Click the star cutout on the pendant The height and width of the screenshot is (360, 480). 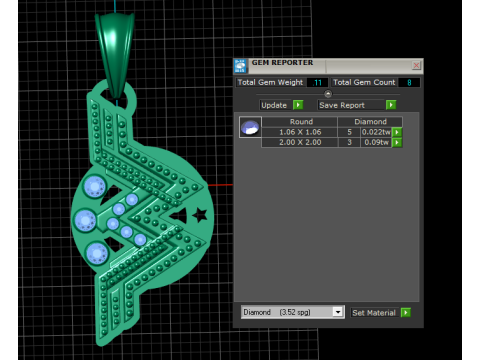tap(200, 215)
